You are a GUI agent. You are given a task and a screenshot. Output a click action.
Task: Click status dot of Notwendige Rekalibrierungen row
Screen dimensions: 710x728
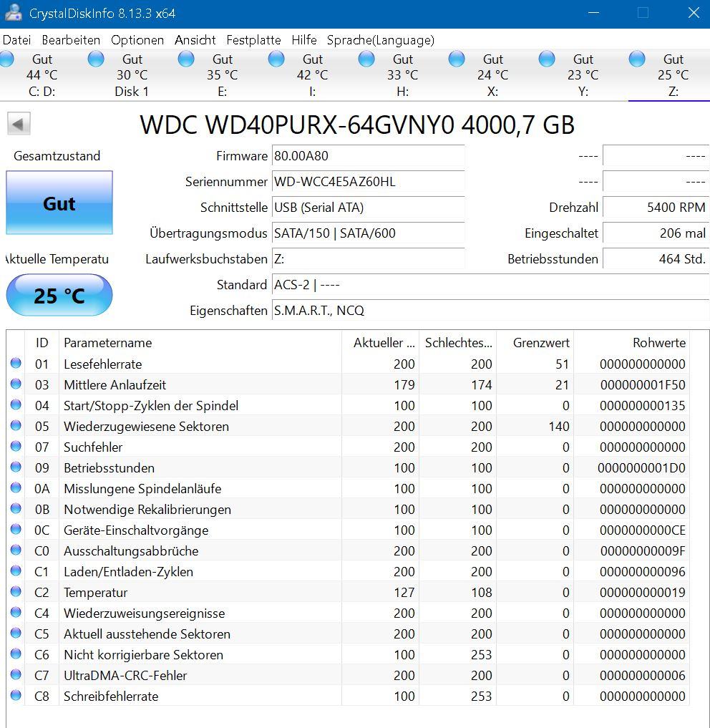click(x=16, y=508)
